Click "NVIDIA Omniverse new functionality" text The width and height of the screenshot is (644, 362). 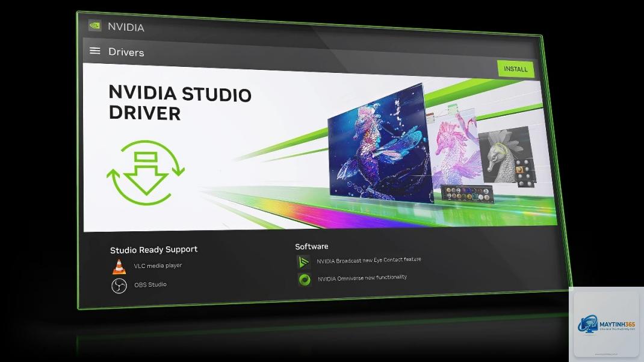tap(362, 278)
